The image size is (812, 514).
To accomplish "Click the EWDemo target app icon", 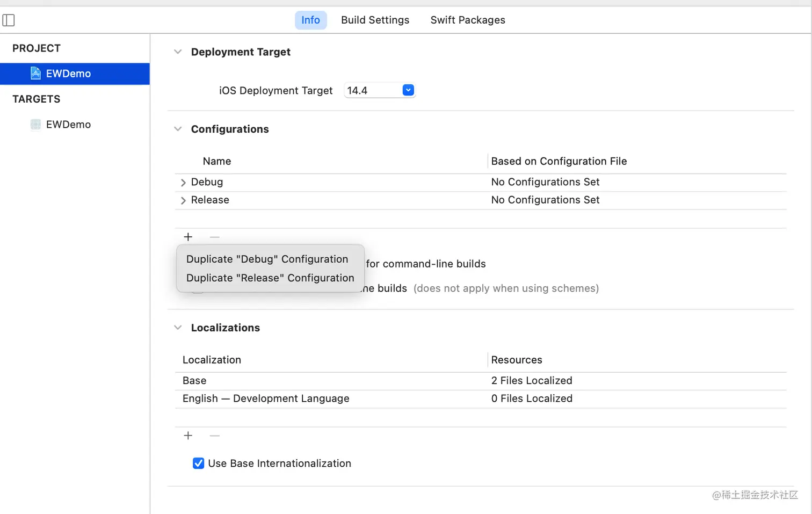I will [35, 125].
